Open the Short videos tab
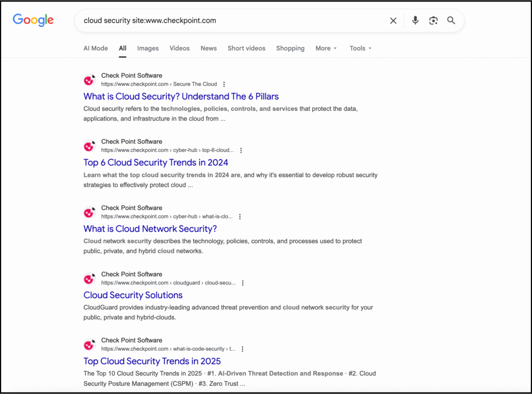 click(x=246, y=48)
